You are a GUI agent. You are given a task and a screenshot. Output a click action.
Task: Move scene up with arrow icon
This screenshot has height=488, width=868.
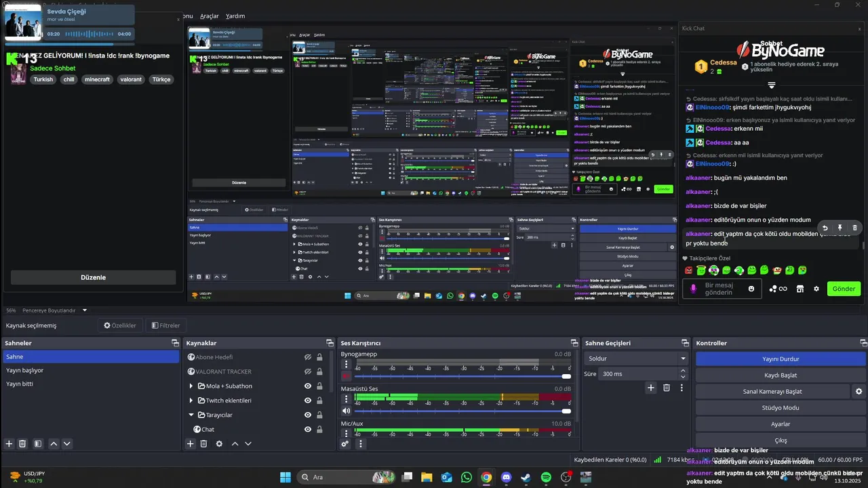click(x=54, y=444)
